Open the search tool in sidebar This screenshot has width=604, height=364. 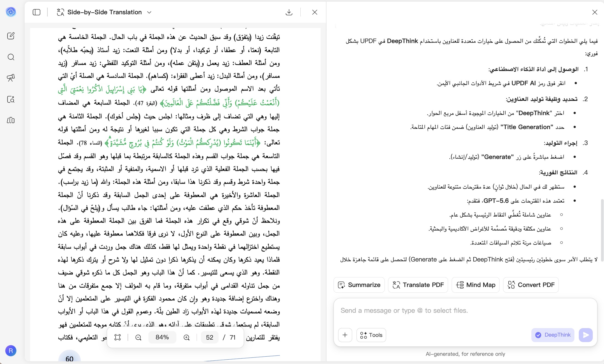pos(11,57)
